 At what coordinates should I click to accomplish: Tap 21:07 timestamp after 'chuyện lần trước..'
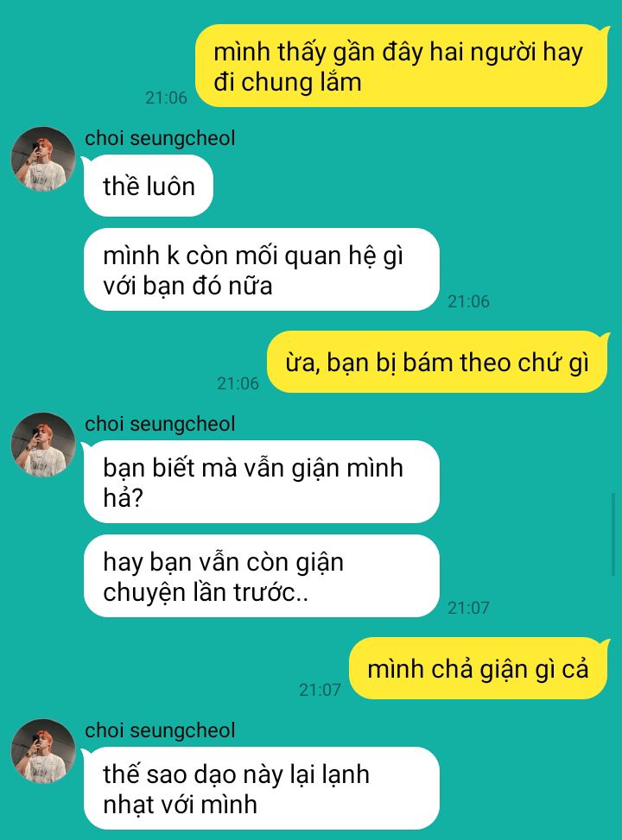click(468, 608)
